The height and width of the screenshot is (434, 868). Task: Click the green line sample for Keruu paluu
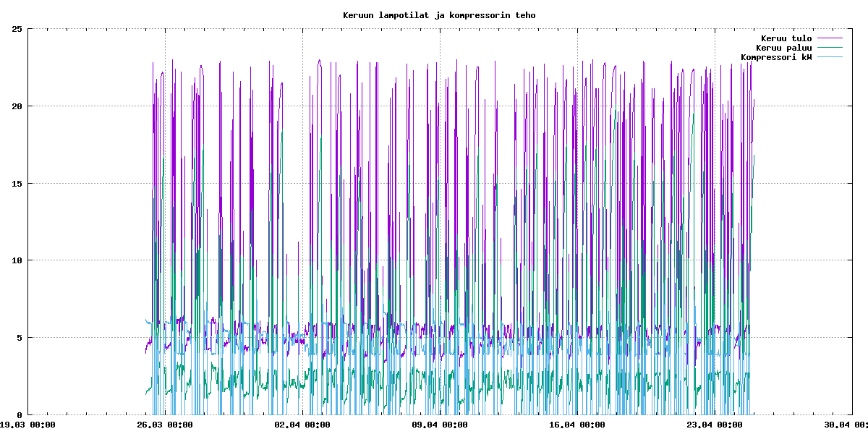click(830, 48)
